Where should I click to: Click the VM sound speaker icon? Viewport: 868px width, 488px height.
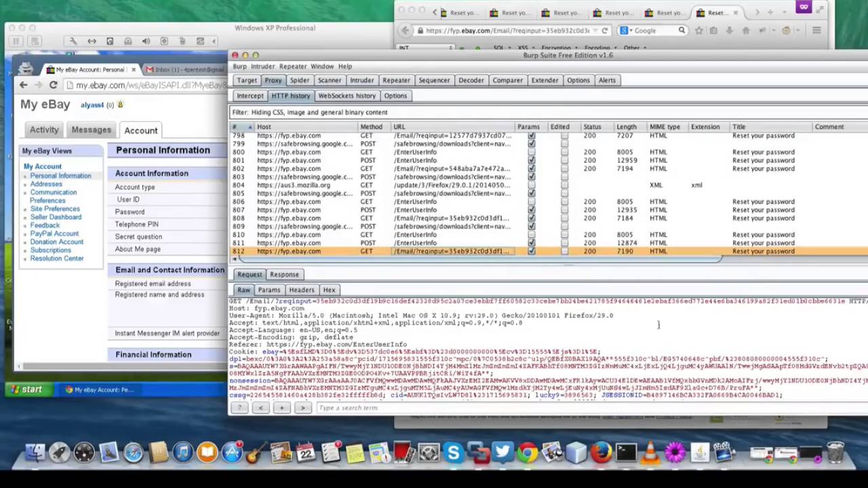click(146, 41)
